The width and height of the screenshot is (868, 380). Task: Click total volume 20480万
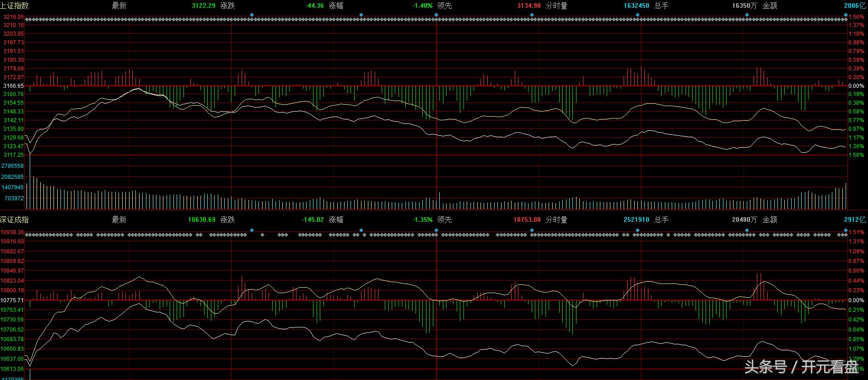744,219
